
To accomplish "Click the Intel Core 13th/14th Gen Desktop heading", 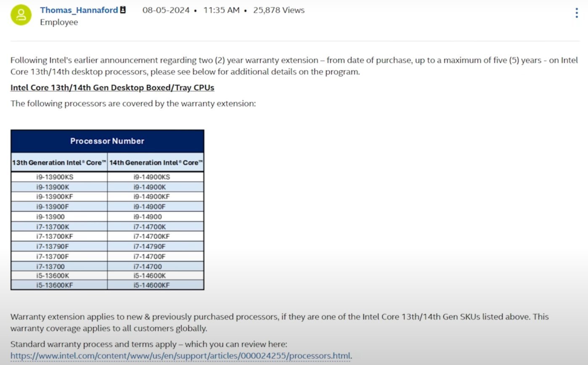I will pos(112,87).
